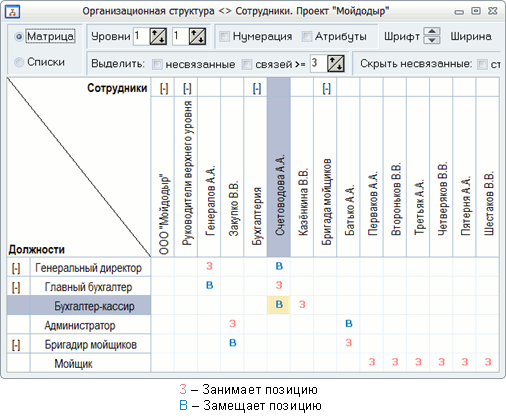Click the org structure window icon in title bar
This screenshot has height=417, width=506.
pos(13,12)
